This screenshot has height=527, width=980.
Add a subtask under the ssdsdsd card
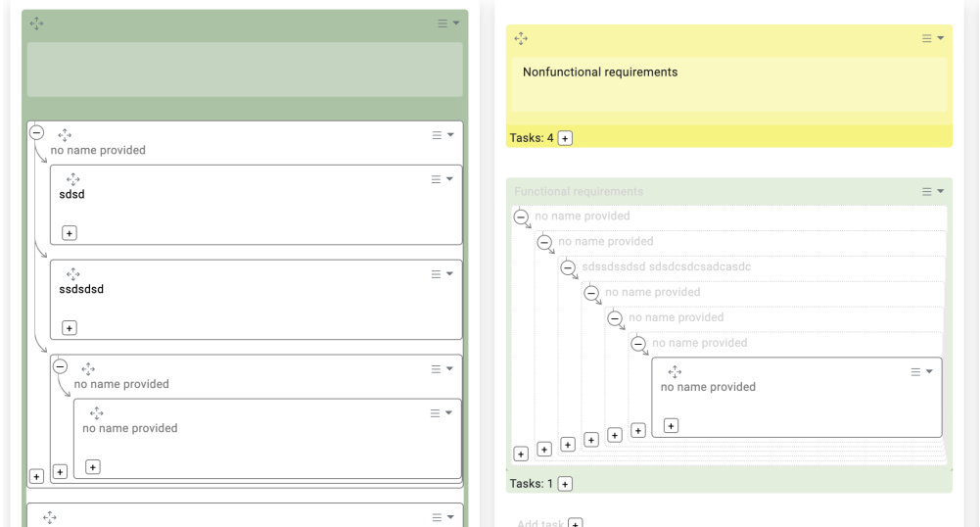(70, 328)
